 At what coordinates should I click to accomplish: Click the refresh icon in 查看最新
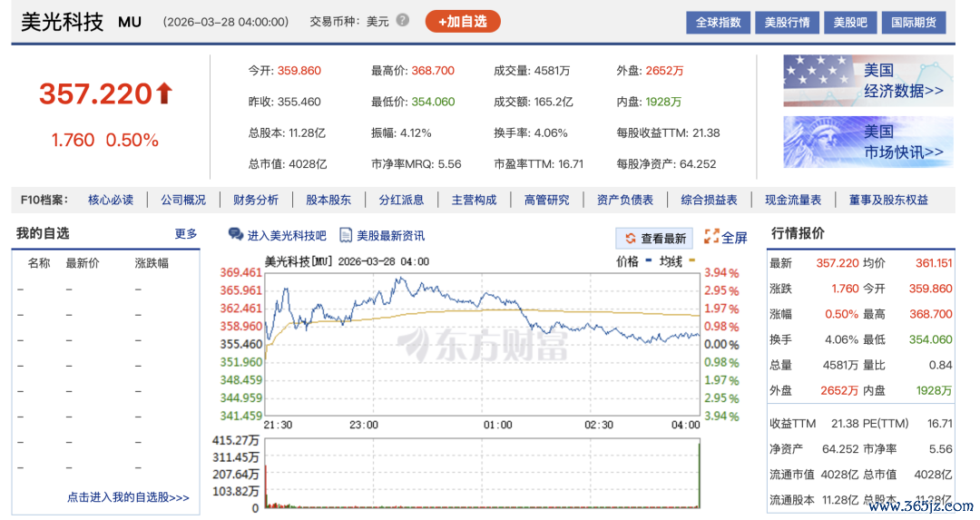click(630, 238)
